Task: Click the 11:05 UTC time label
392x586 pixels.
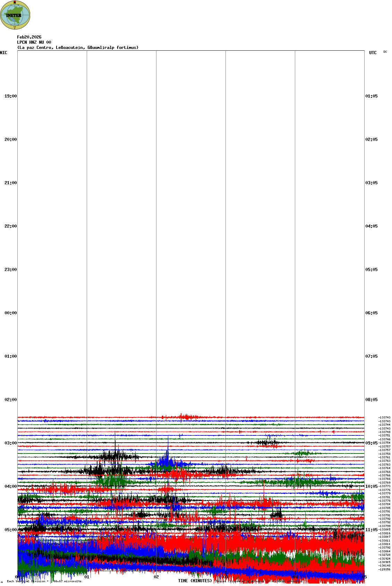Action: [371, 530]
